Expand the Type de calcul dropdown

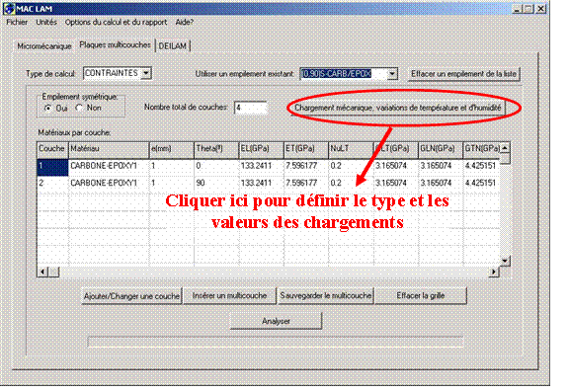coord(146,73)
